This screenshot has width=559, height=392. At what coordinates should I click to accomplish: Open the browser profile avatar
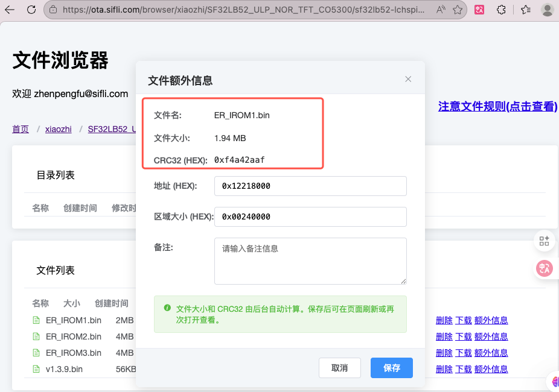[548, 10]
